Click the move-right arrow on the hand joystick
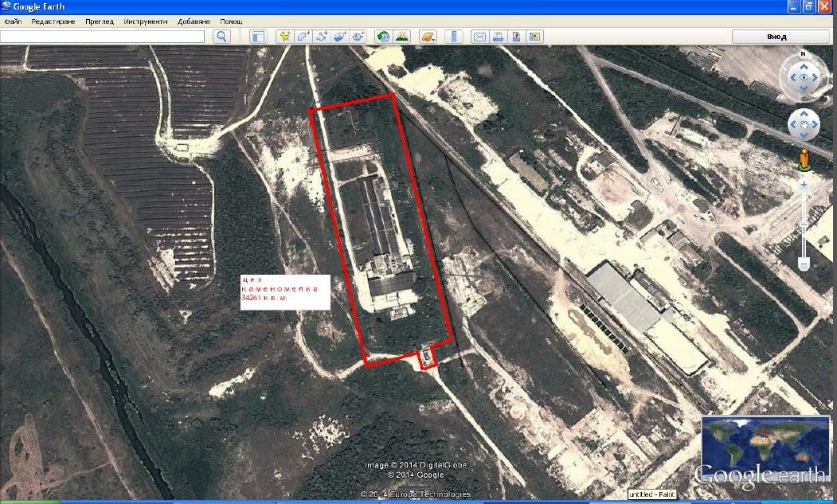 815,124
